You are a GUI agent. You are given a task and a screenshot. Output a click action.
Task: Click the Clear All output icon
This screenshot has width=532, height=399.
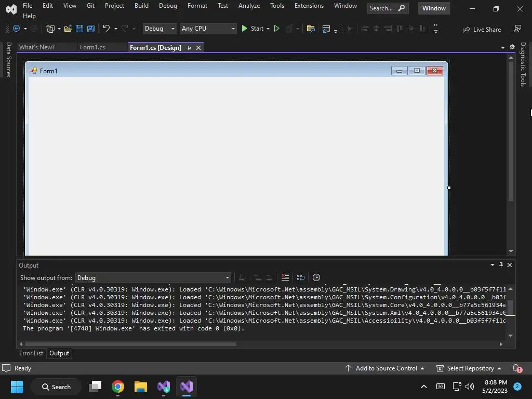pos(285,277)
